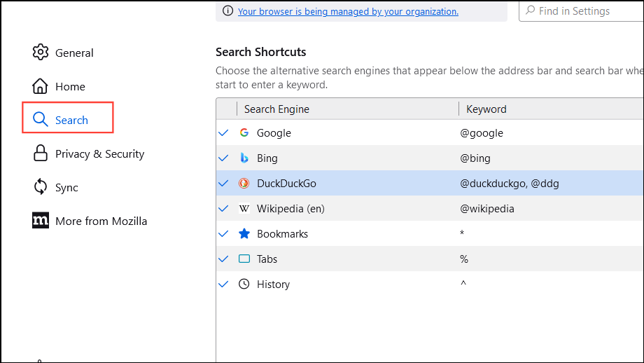The height and width of the screenshot is (363, 644).
Task: Click the Home house icon
Action: [41, 86]
